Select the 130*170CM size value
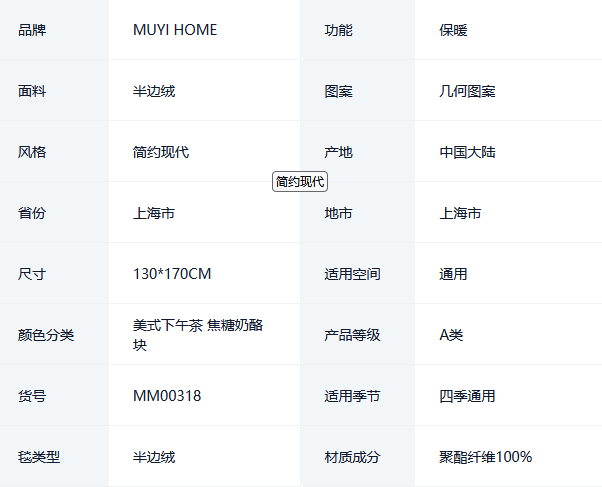 tap(172, 274)
